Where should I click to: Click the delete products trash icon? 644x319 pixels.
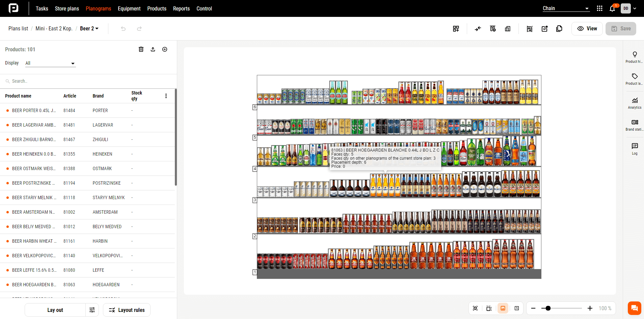pos(141,49)
